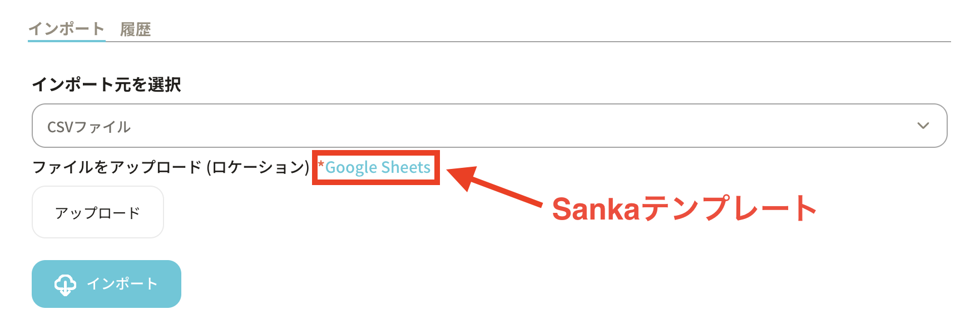This screenshot has width=980, height=329.
Task: Click the red asterisk before Google Sheets
Action: [x=321, y=165]
